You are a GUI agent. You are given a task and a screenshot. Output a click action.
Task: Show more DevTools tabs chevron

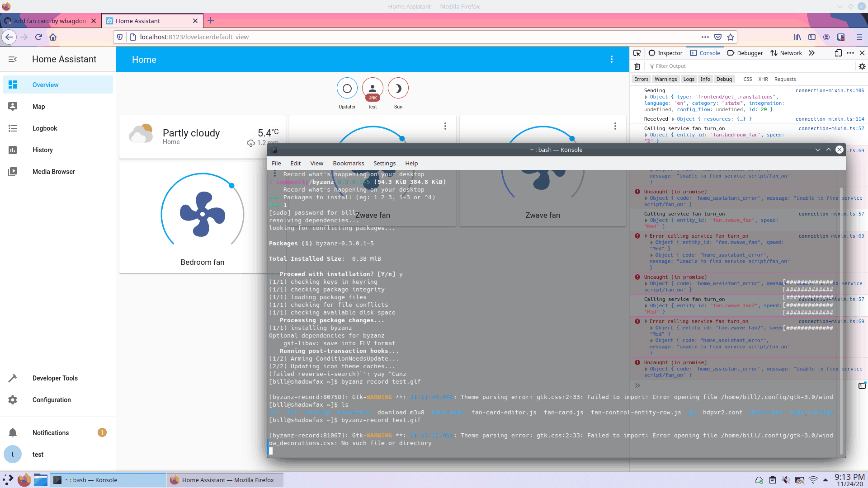click(812, 53)
